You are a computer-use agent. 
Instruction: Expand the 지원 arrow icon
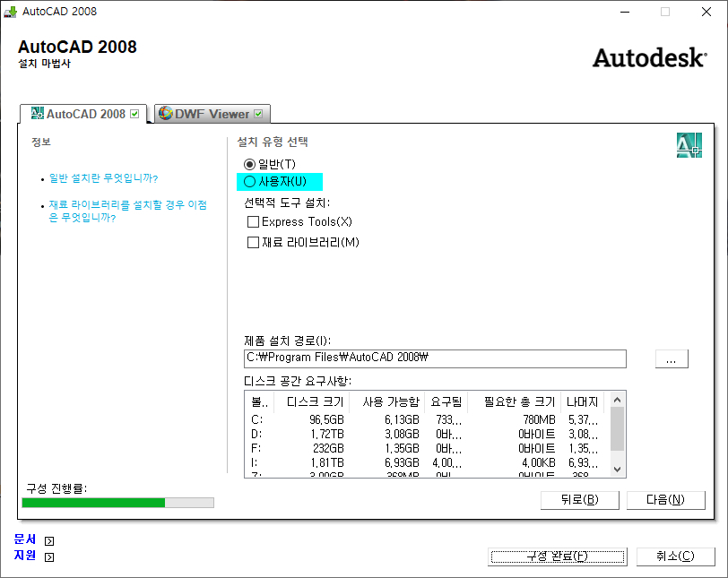click(49, 557)
